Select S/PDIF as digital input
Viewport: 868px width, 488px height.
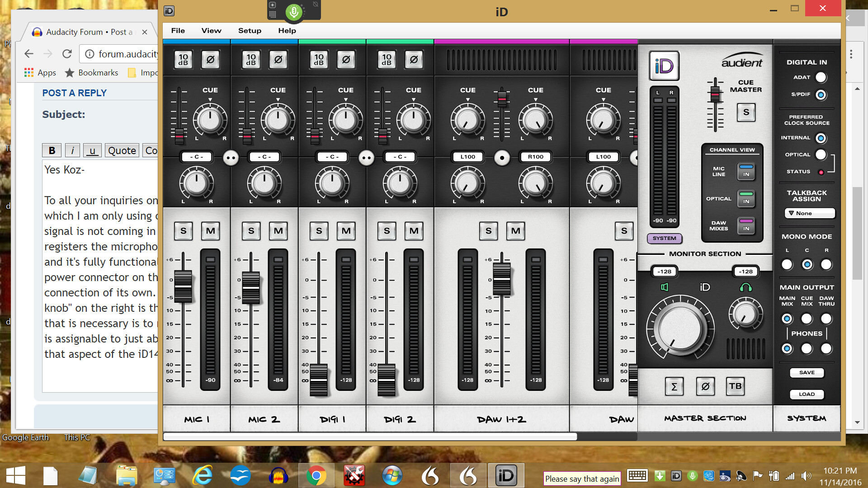[821, 95]
